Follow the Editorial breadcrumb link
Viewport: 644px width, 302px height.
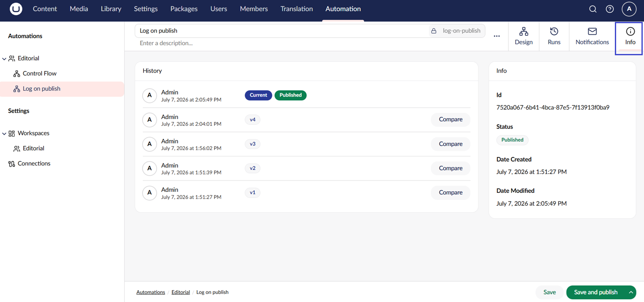point(181,292)
